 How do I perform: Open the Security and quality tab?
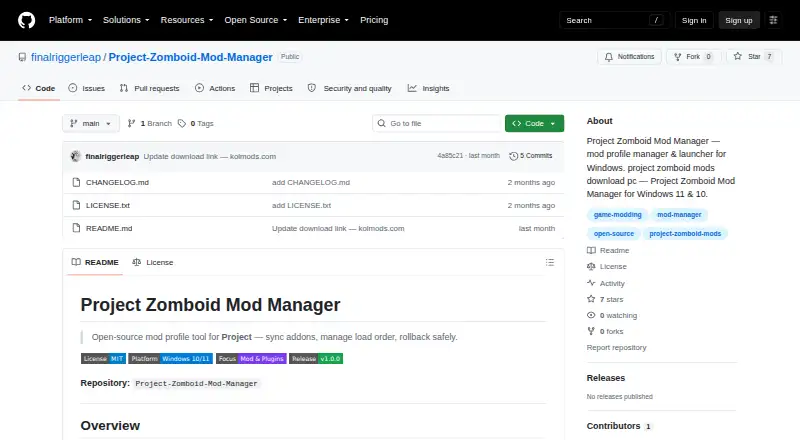click(x=349, y=88)
